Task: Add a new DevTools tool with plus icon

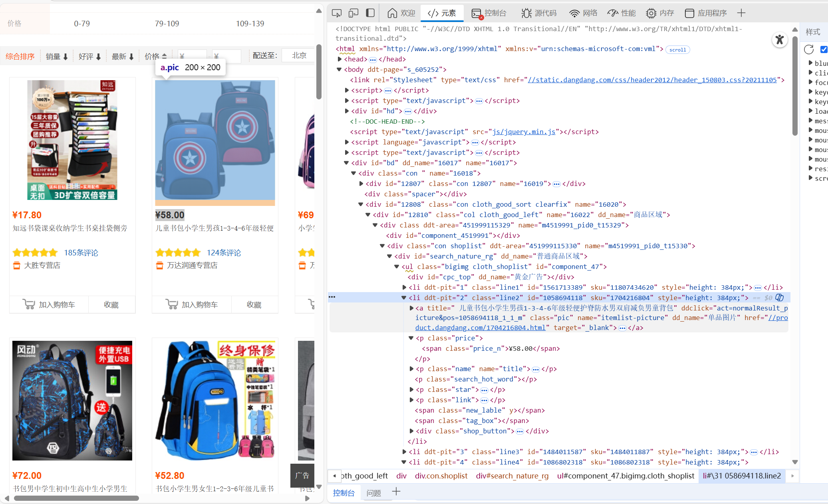Action: tap(741, 13)
